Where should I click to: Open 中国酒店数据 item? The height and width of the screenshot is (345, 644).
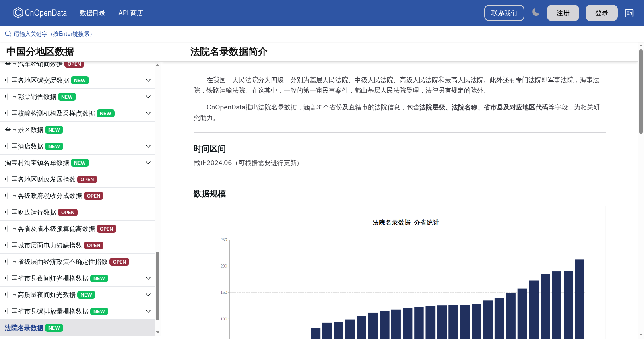pos(77,147)
